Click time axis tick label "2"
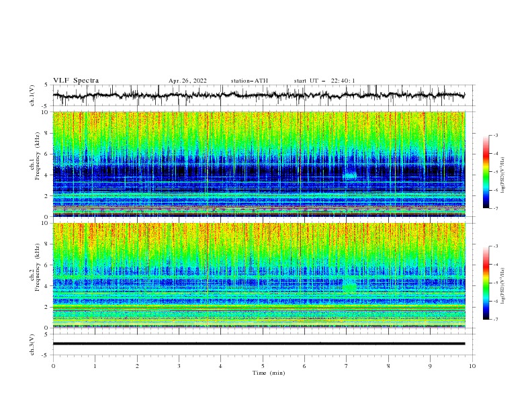 point(137,366)
